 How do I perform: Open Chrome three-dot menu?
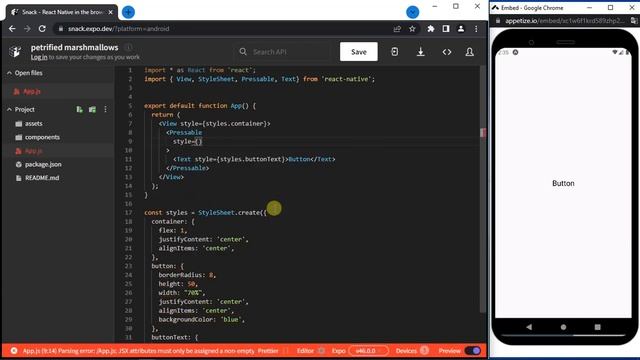[476, 29]
